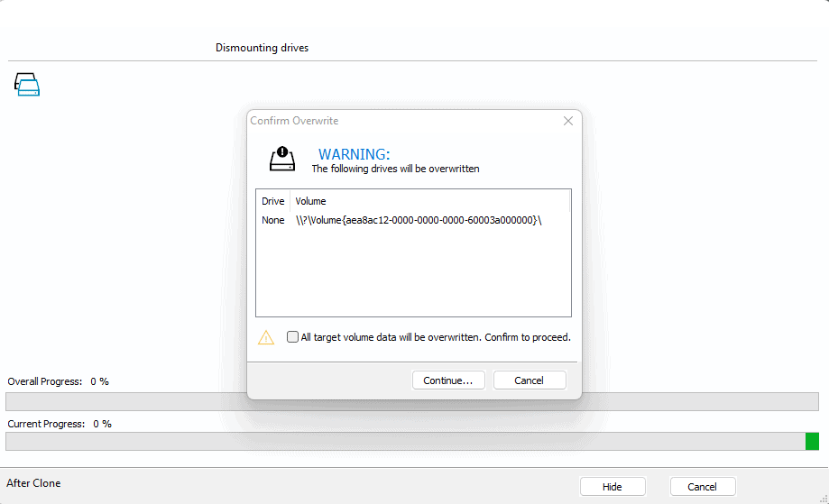Click the drive warning icon in the dialog
This screenshot has height=504, width=829.
tap(282, 159)
